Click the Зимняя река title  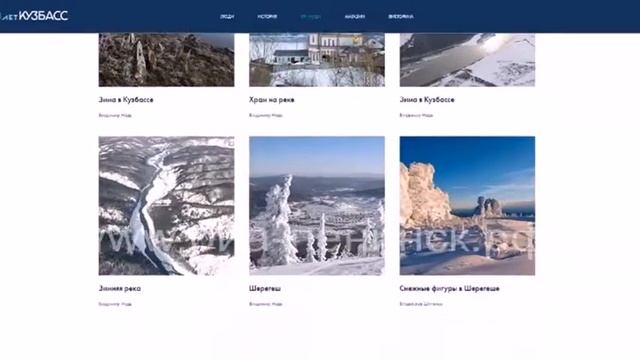[x=120, y=288]
